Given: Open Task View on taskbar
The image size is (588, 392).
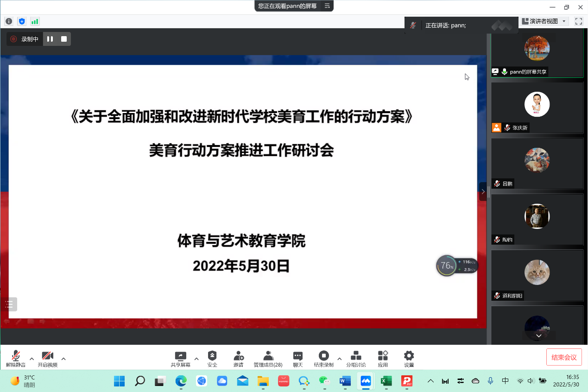Looking at the screenshot, I should tap(160, 381).
